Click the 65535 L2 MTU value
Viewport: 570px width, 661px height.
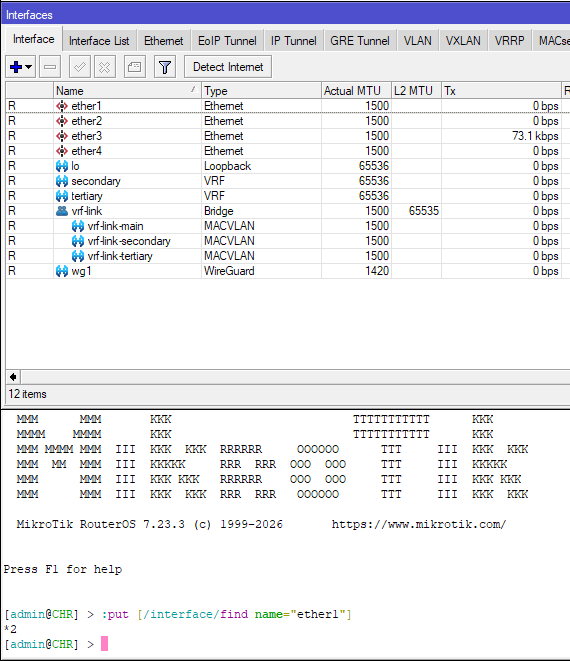424,211
